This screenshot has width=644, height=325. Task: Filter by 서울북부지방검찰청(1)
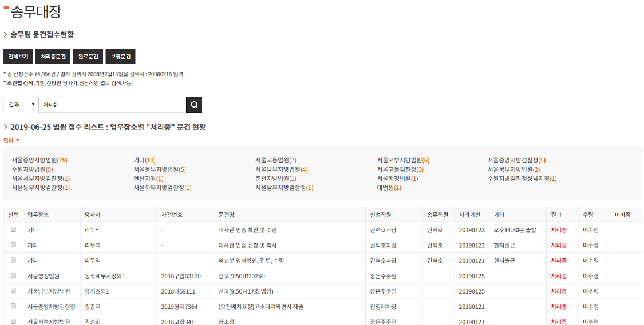click(x=163, y=188)
